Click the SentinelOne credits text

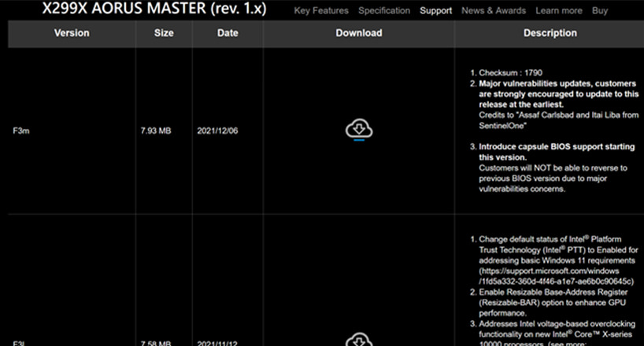558,120
